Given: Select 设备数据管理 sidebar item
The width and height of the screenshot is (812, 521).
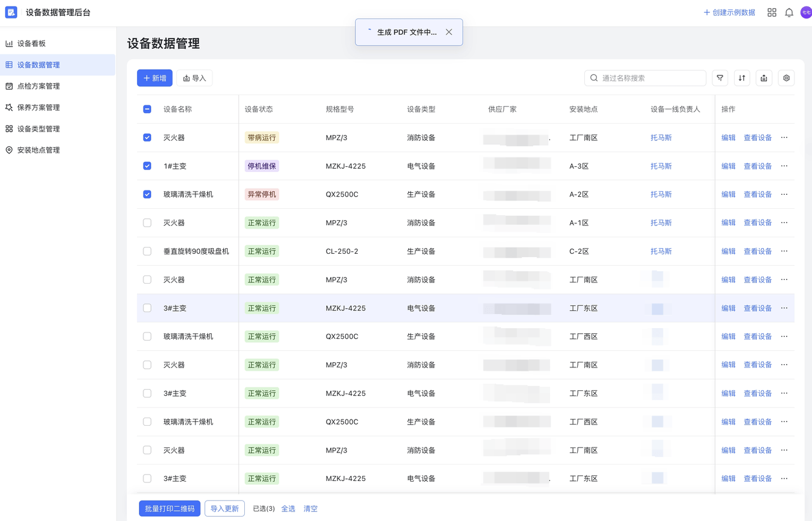Looking at the screenshot, I should (58, 65).
